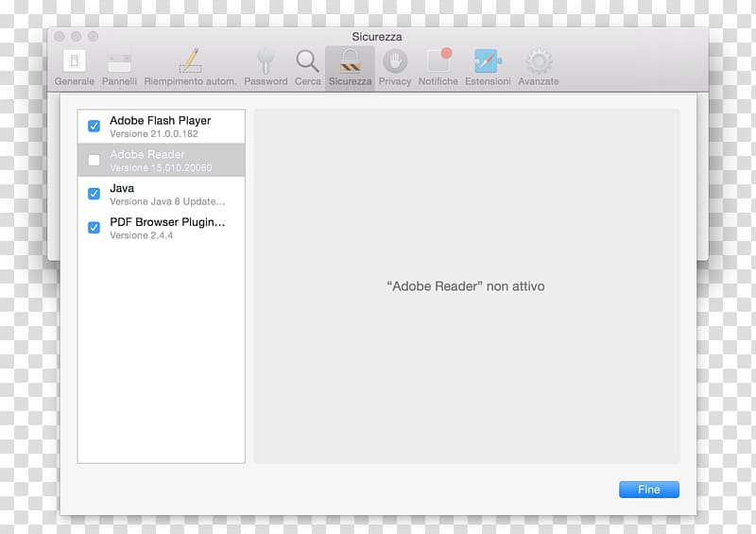This screenshot has height=534, width=756.
Task: Click the Versione Java 8 Update… text
Action: (x=167, y=201)
